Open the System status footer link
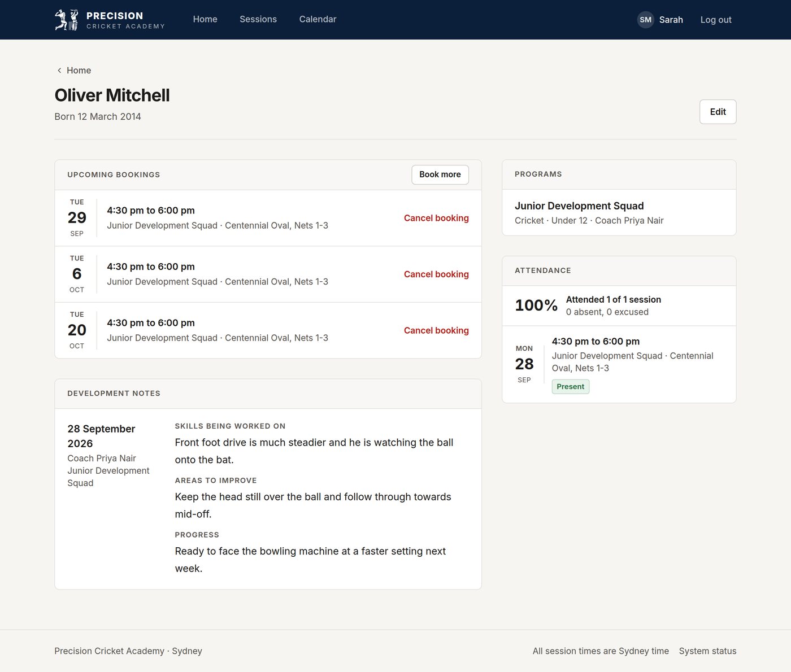This screenshot has height=672, width=791. [x=707, y=651]
